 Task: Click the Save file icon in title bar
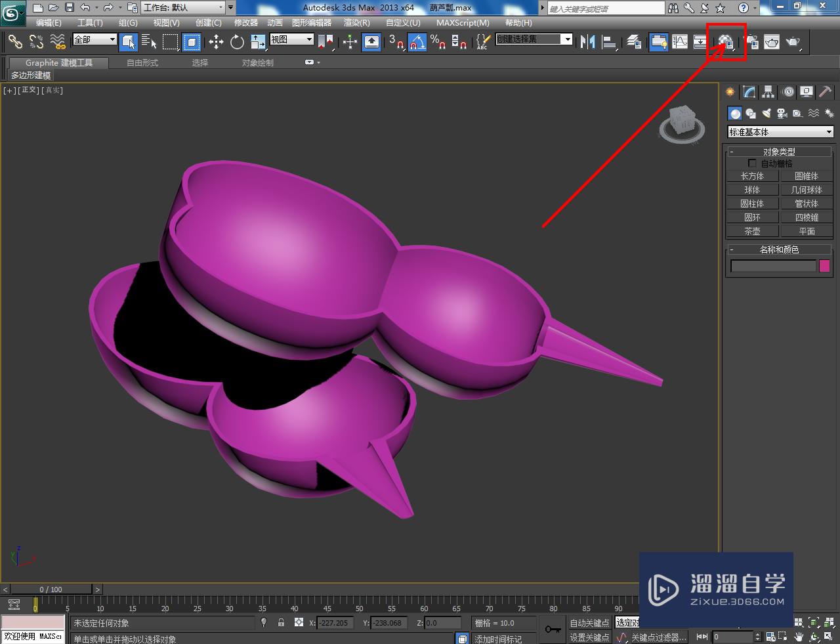[69, 8]
